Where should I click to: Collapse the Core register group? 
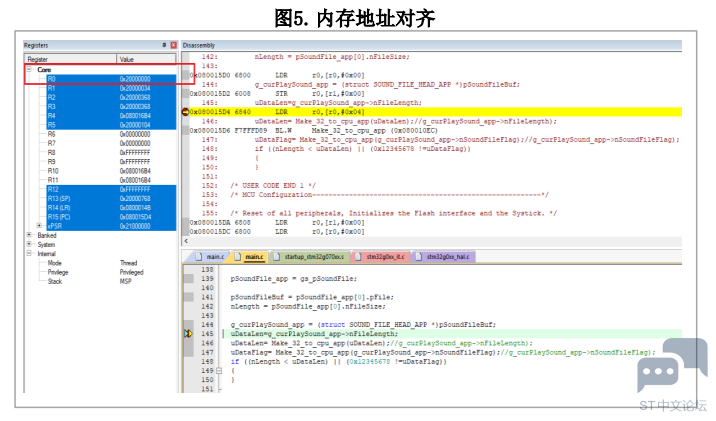[x=29, y=69]
